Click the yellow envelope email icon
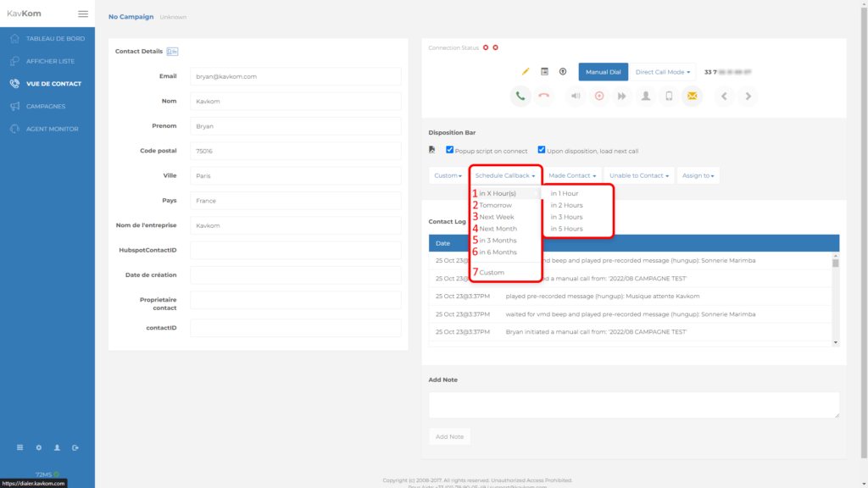The width and height of the screenshot is (868, 488). [x=692, y=96]
